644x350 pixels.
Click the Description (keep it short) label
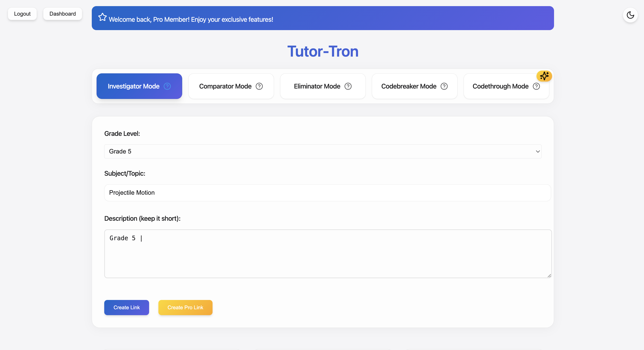pos(142,218)
